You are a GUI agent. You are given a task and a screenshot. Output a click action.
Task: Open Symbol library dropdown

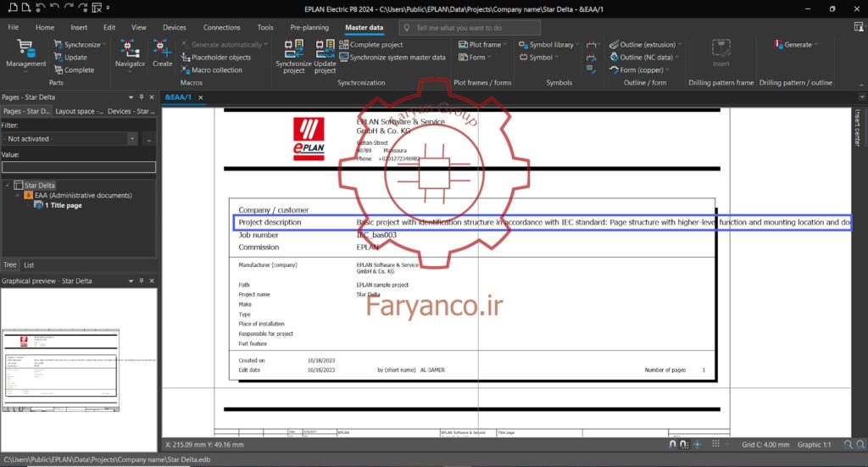549,45
